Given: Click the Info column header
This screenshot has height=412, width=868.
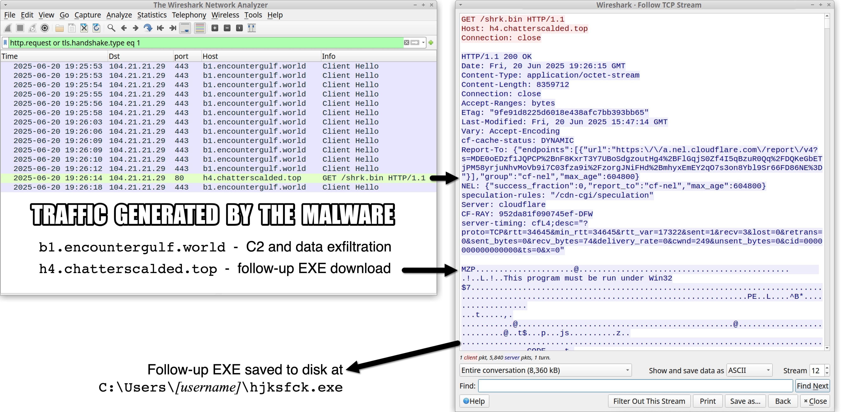Looking at the screenshot, I should tap(378, 56).
